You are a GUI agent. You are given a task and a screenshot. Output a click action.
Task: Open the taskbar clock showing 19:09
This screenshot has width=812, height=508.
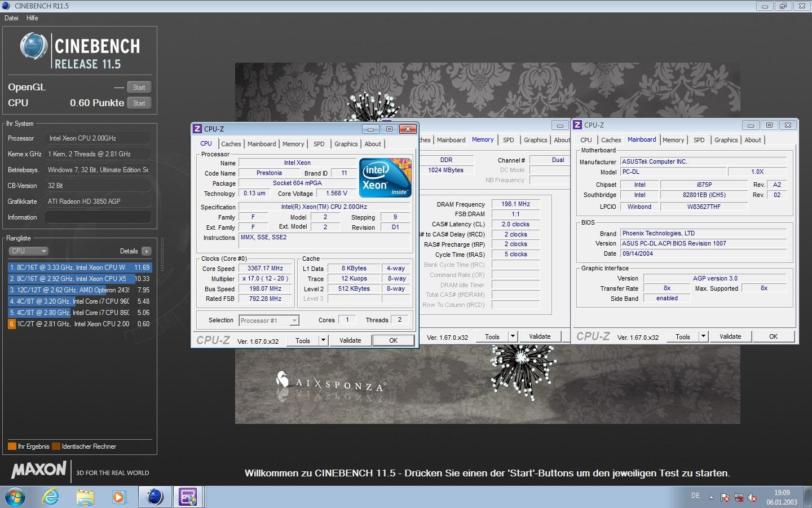(x=782, y=497)
